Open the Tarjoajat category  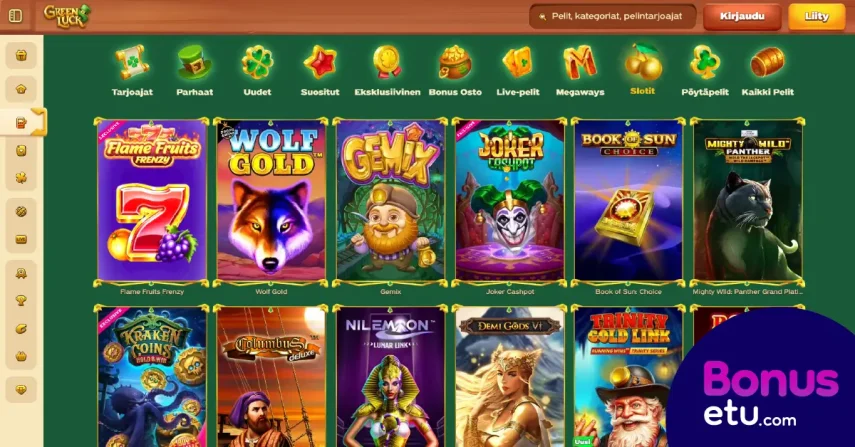pos(132,71)
